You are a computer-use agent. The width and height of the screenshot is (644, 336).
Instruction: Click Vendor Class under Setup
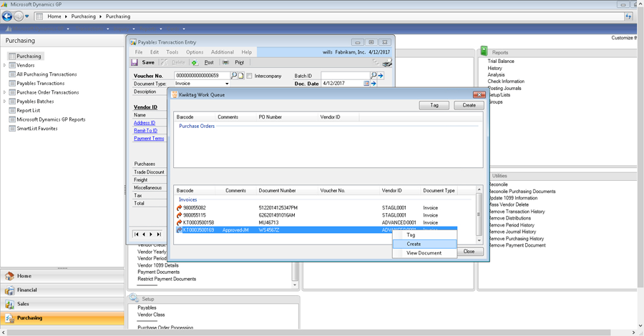pos(151,315)
